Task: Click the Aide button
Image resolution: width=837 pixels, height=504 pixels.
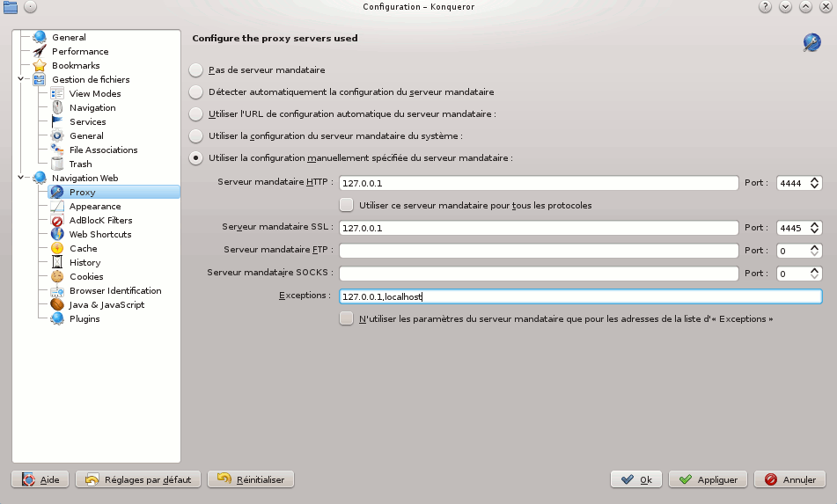Action: tap(40, 479)
